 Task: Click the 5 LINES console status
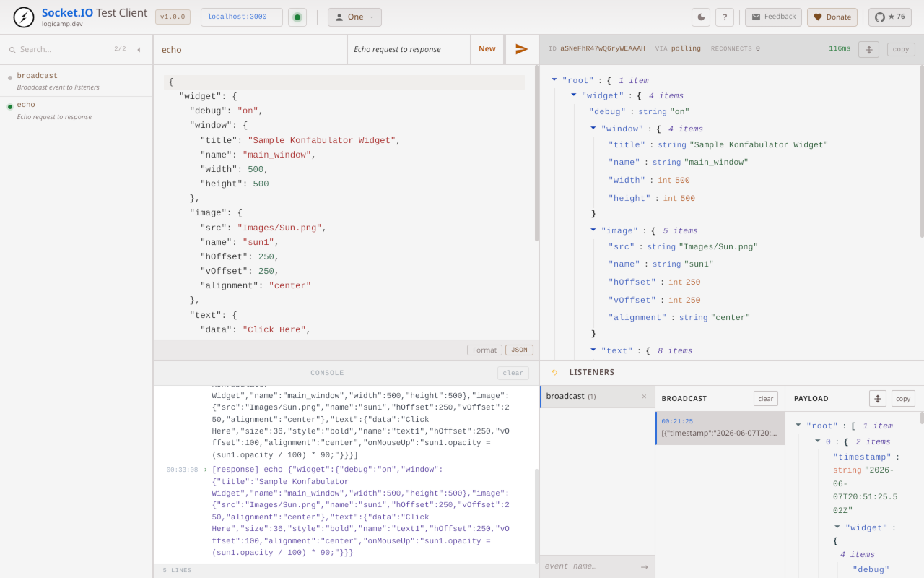click(x=177, y=570)
